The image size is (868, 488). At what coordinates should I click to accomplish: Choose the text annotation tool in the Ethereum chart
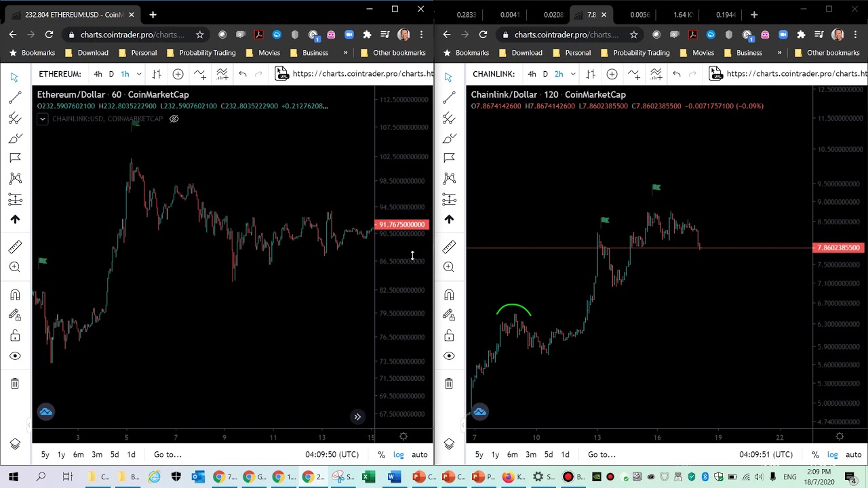point(15,158)
